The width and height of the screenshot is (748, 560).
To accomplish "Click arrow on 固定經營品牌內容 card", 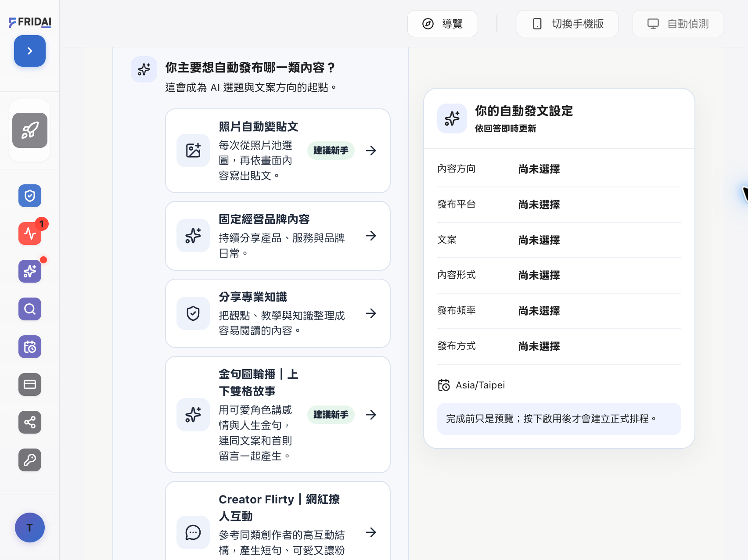I will 371,236.
